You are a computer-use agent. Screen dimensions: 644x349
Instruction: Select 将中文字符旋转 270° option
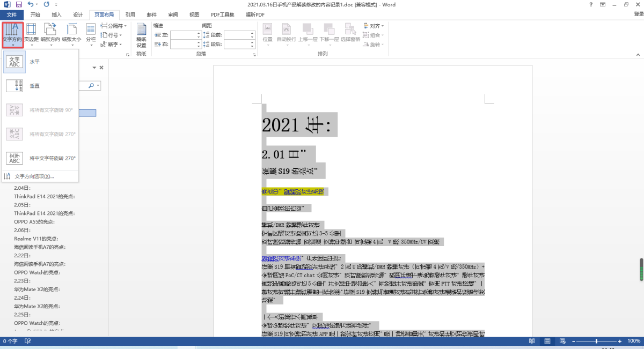pyautogui.click(x=52, y=158)
